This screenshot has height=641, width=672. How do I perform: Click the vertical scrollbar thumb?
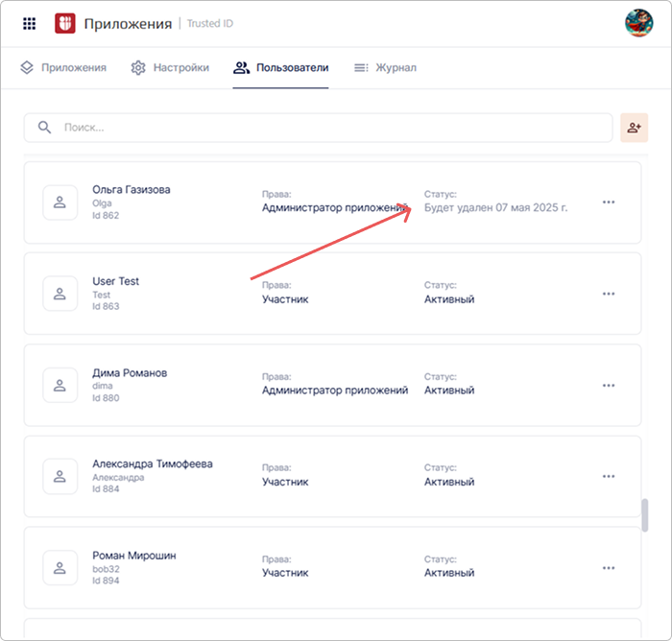point(644,515)
